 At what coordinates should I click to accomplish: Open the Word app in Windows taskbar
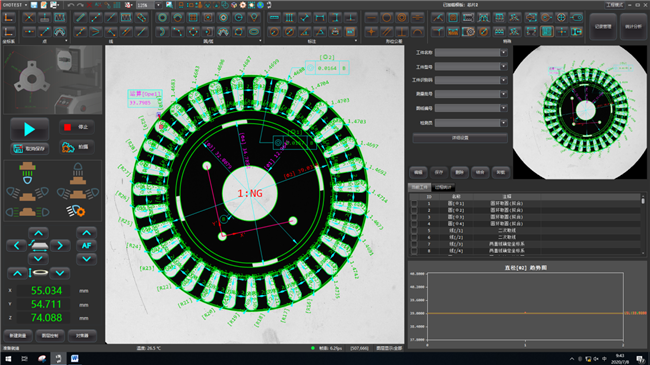[75, 358]
